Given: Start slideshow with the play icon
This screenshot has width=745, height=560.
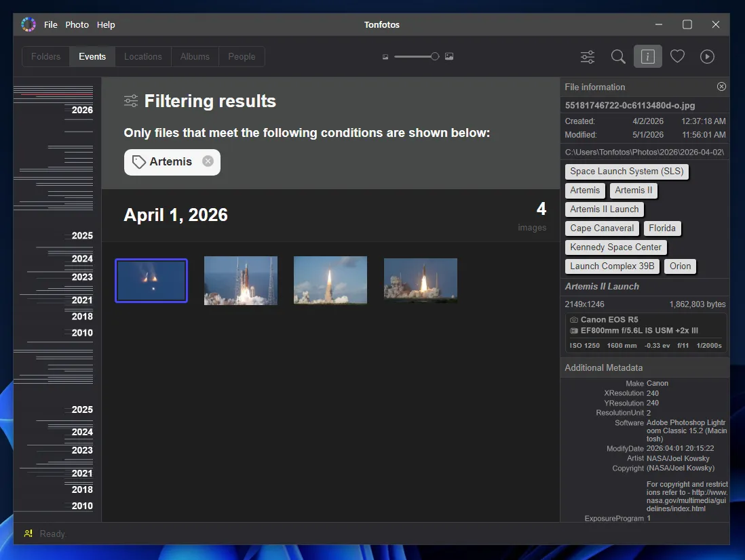Looking at the screenshot, I should (707, 57).
